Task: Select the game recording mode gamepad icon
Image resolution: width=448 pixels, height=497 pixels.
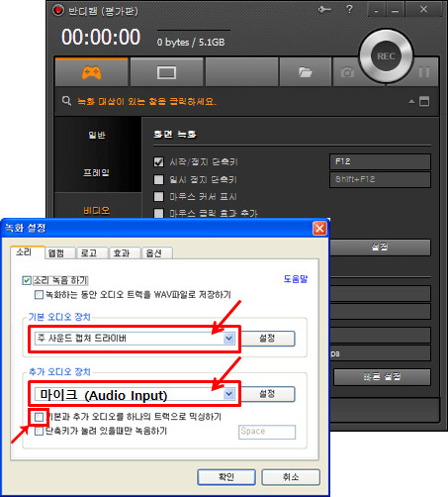Action: [x=91, y=72]
